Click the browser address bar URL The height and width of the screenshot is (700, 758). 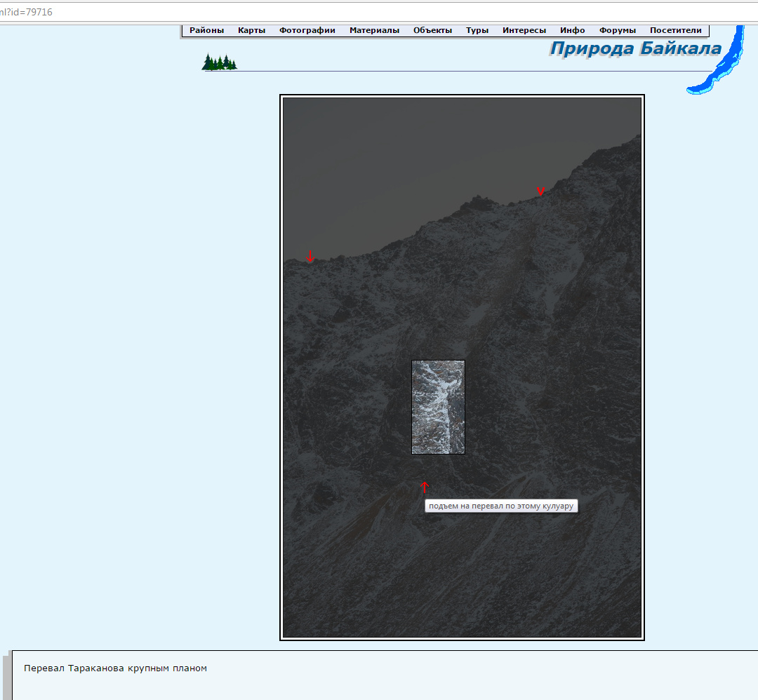pyautogui.click(x=26, y=12)
